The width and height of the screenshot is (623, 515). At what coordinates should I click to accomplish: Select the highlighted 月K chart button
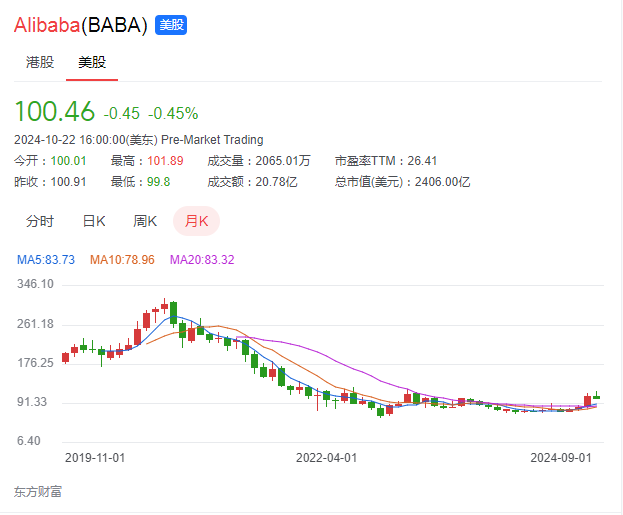(x=196, y=221)
